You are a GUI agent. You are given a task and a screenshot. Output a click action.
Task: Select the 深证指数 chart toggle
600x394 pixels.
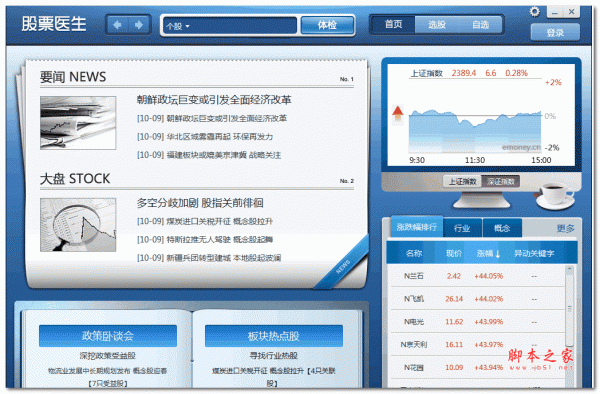501,181
